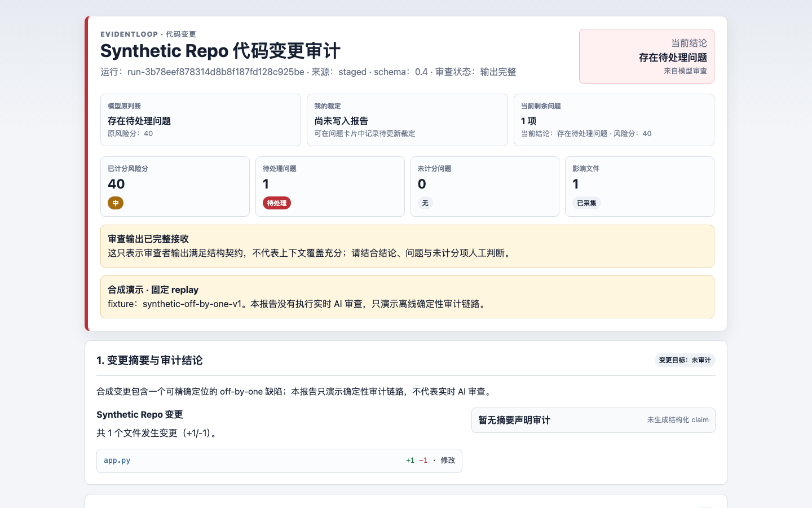The image size is (812, 508).
Task: Click the +1 additions count on app.py row
Action: 410,461
